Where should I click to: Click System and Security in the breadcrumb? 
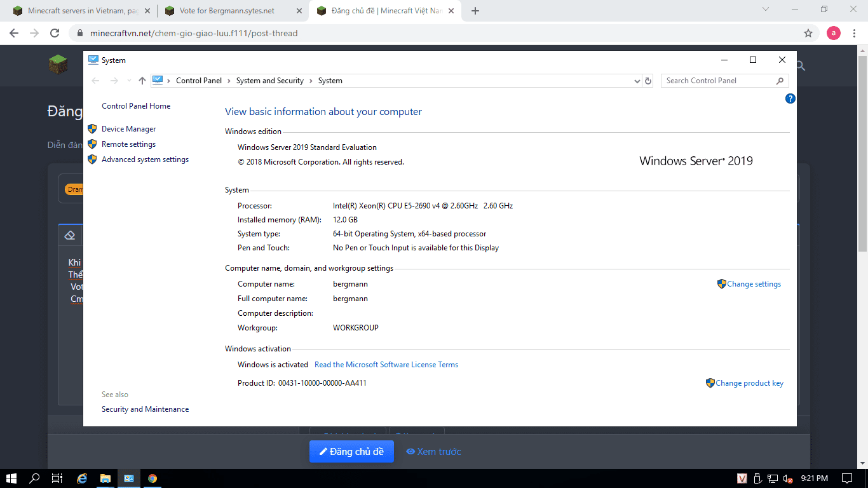[270, 81]
